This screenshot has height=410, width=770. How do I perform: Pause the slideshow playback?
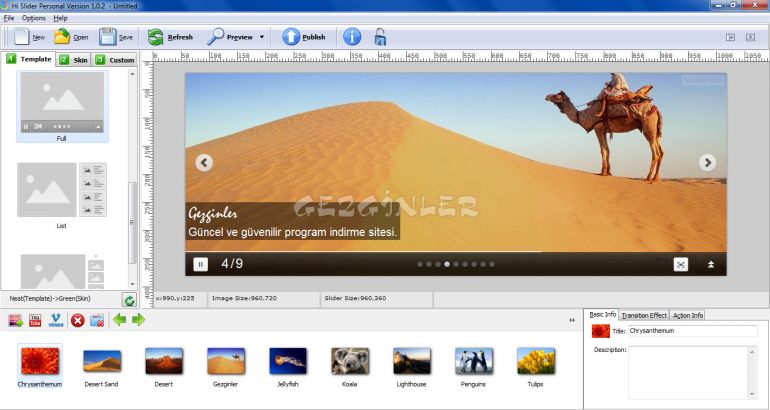(x=200, y=264)
